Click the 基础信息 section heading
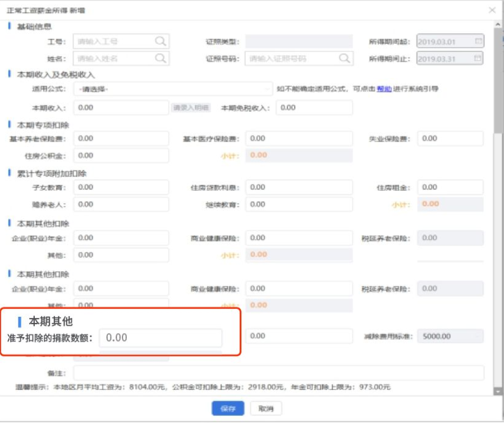504x423 pixels. coord(34,27)
